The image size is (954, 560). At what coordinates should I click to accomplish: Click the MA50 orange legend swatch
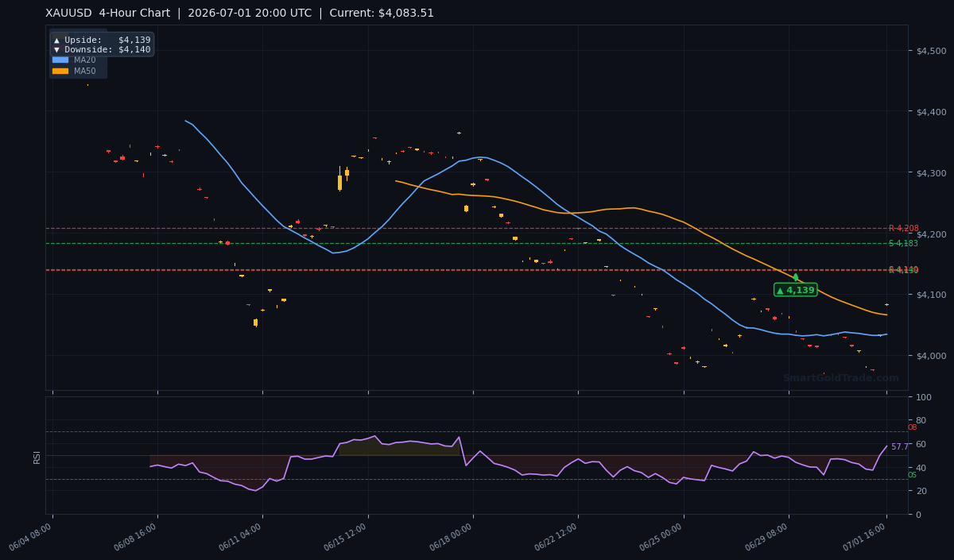[60, 71]
